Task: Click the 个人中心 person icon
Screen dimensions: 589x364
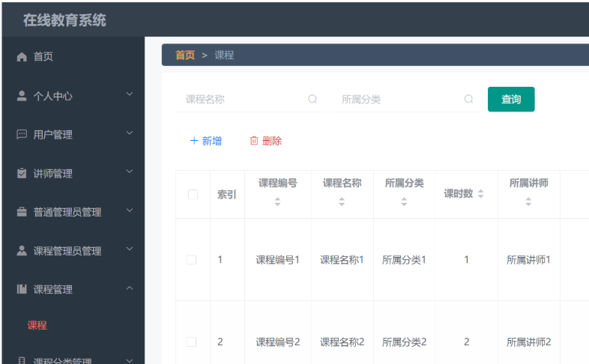Action: 22,96
